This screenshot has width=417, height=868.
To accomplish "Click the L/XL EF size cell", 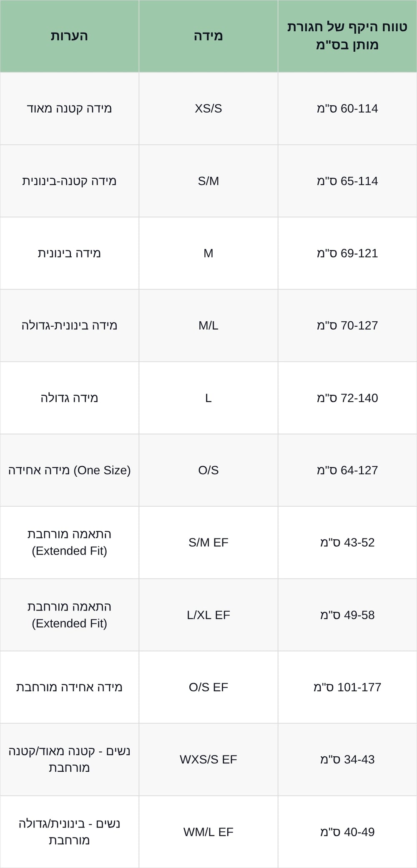I will pyautogui.click(x=208, y=615).
